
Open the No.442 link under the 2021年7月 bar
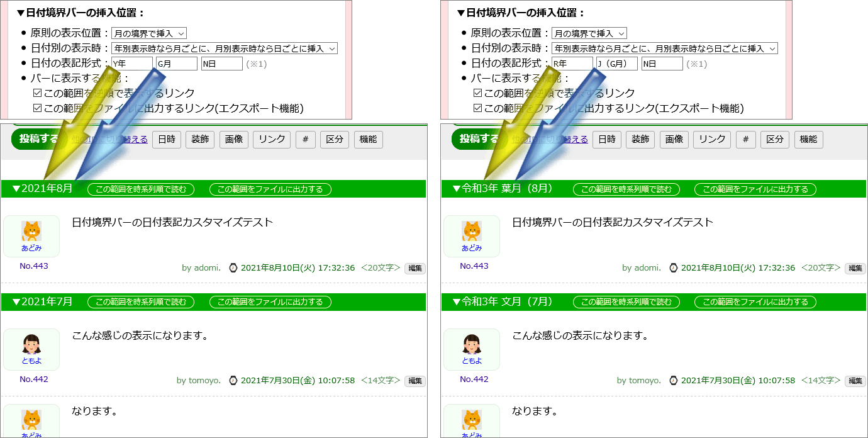(x=34, y=379)
